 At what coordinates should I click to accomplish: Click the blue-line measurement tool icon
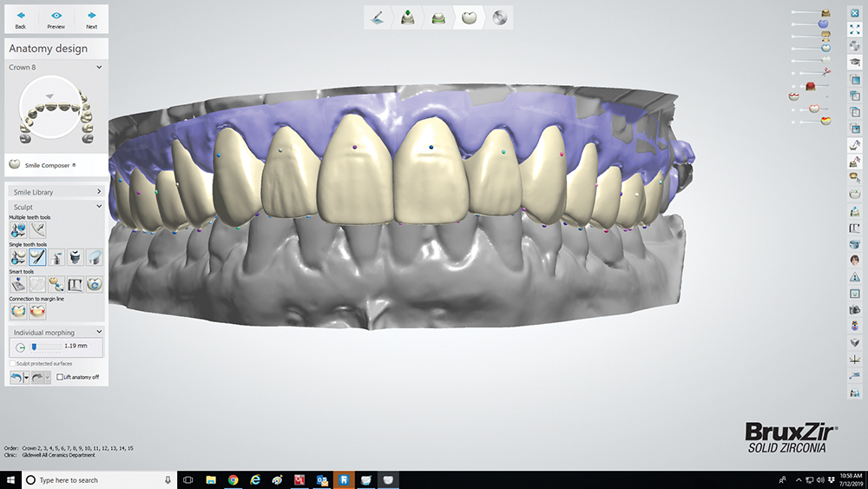point(855,145)
